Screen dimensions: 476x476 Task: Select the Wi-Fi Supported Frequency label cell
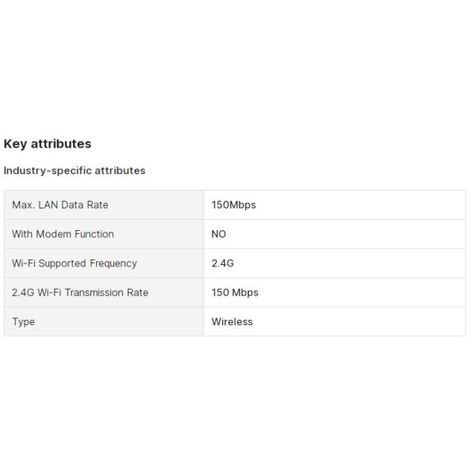pos(75,263)
